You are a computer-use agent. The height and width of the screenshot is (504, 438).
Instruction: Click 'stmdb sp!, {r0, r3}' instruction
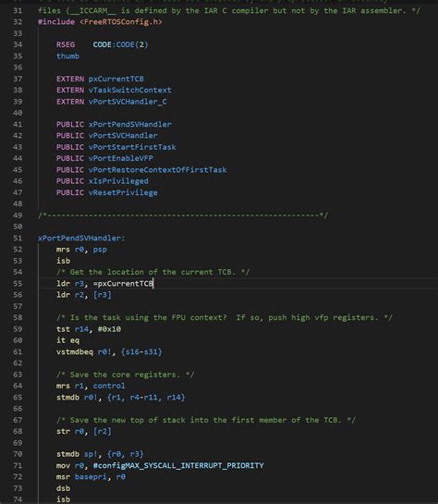pyautogui.click(x=100, y=454)
